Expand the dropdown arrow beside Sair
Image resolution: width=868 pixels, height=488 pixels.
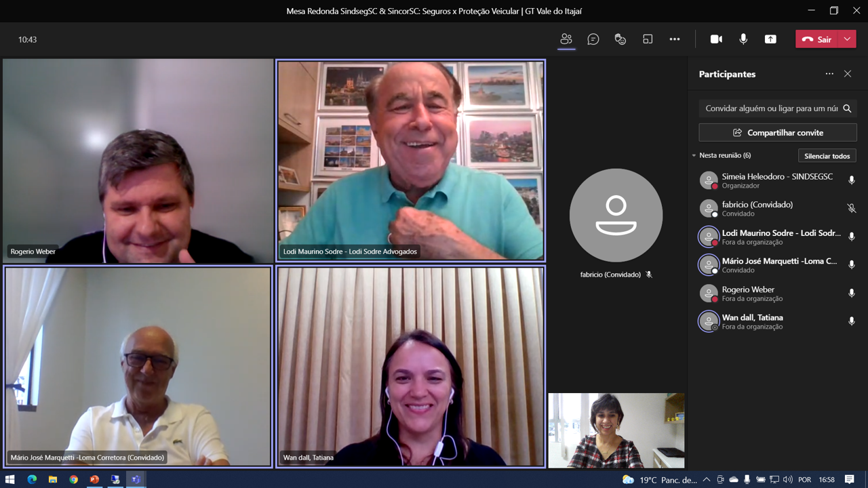point(847,39)
